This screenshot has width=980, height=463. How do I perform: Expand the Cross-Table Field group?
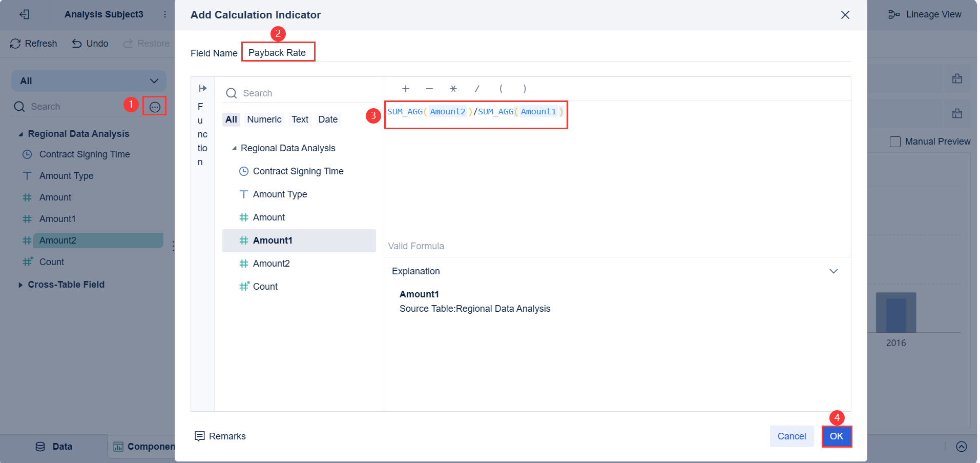click(x=20, y=285)
